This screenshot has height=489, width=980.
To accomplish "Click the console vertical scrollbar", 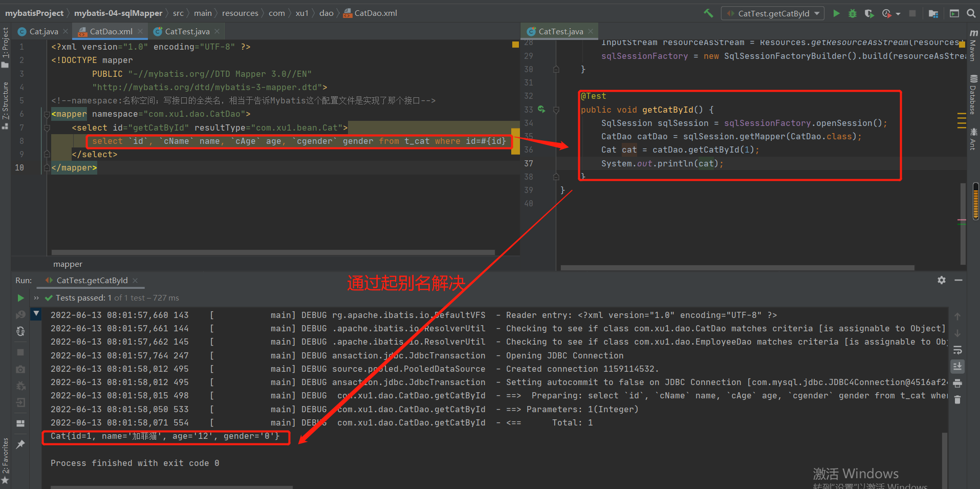I will point(945,460).
